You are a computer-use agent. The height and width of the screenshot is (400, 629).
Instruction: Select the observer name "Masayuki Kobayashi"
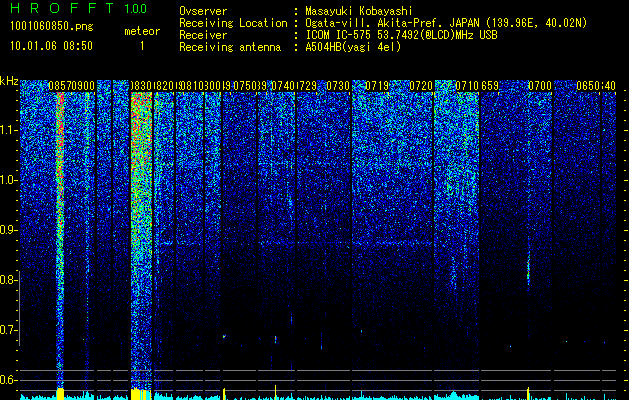(359, 11)
